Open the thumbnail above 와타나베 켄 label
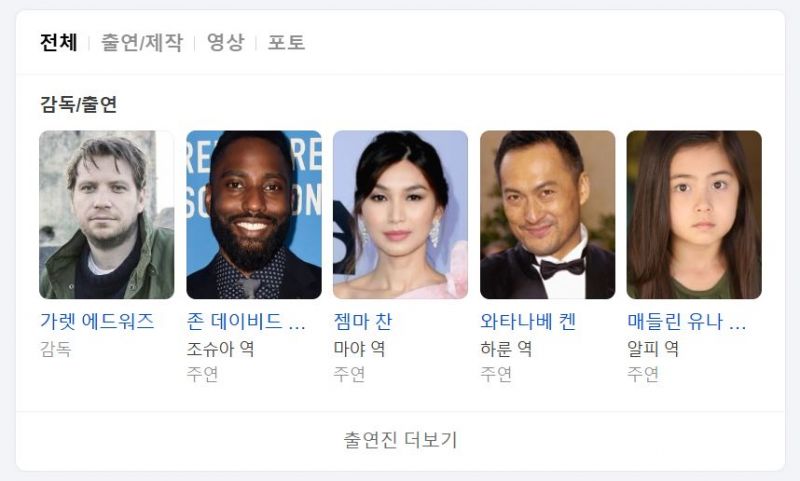Image resolution: width=800 pixels, height=481 pixels. pos(547,215)
